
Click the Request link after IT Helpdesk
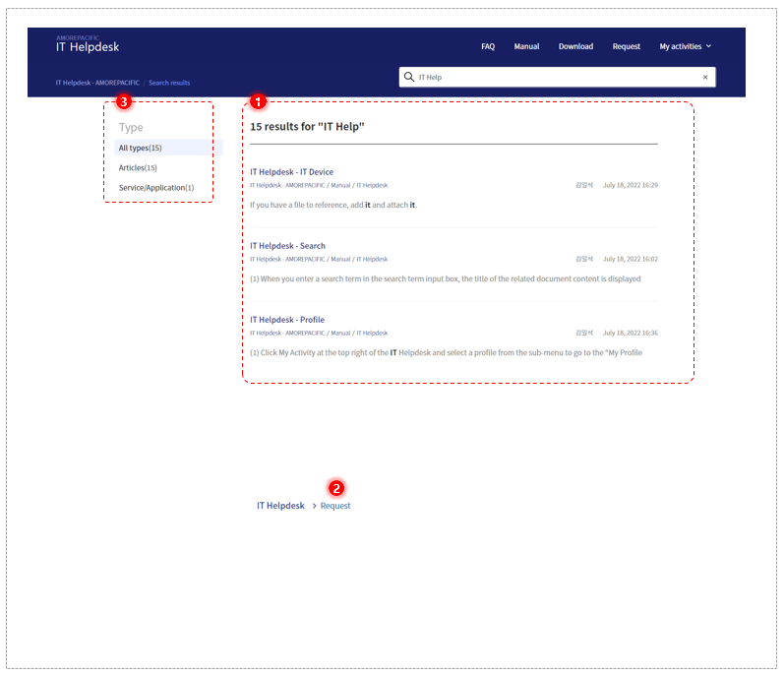(x=335, y=506)
